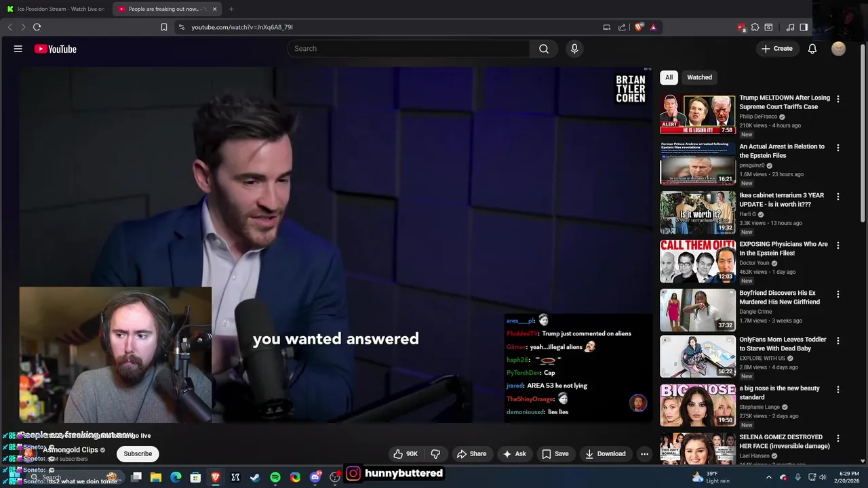Open the weather widget showing Light rain

coord(711,477)
